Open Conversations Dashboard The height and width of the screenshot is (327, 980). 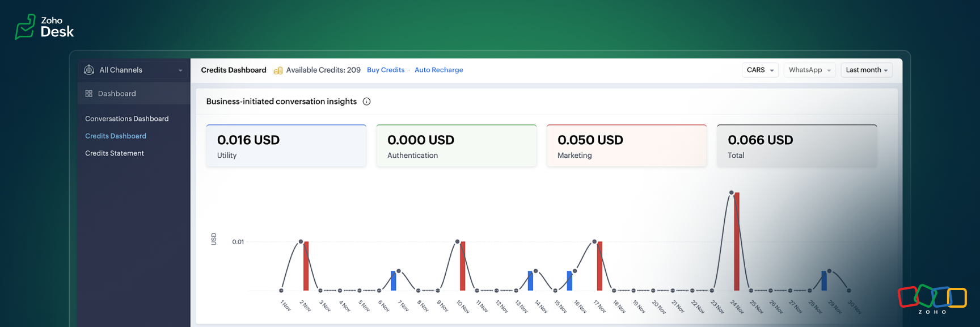click(126, 119)
